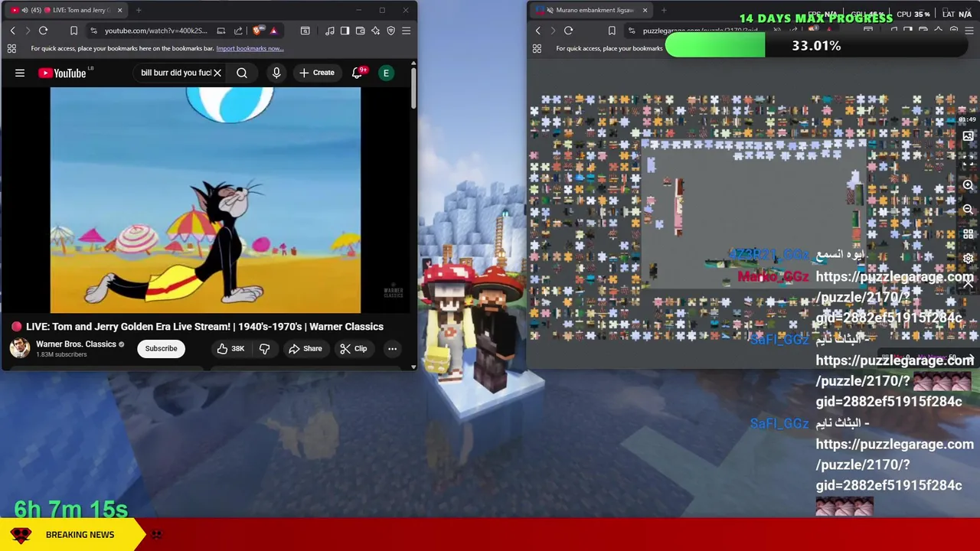Close the Tom and Jerry tab

pyautogui.click(x=119, y=10)
